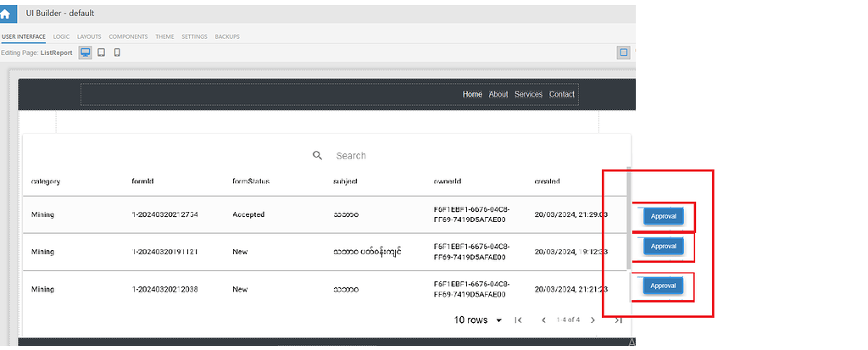Open the 10 rows page-size dropdown

coord(478,320)
